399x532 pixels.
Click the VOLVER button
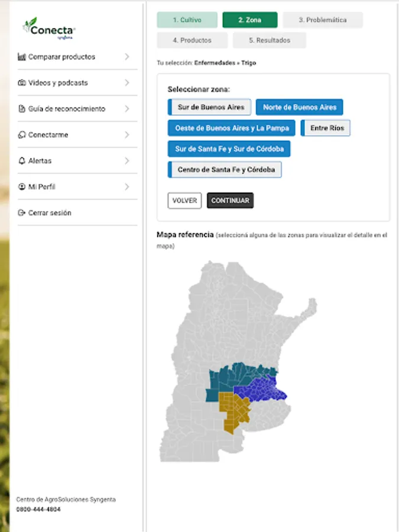point(184,200)
